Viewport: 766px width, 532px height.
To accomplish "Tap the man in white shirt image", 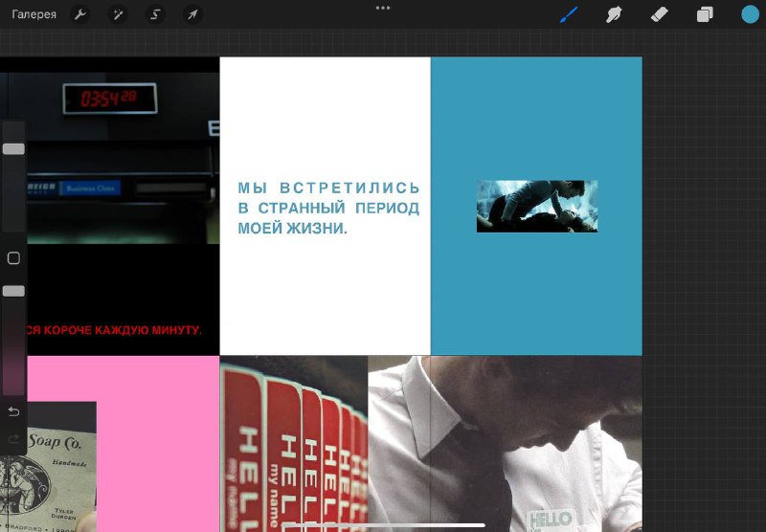I will pyautogui.click(x=505, y=444).
